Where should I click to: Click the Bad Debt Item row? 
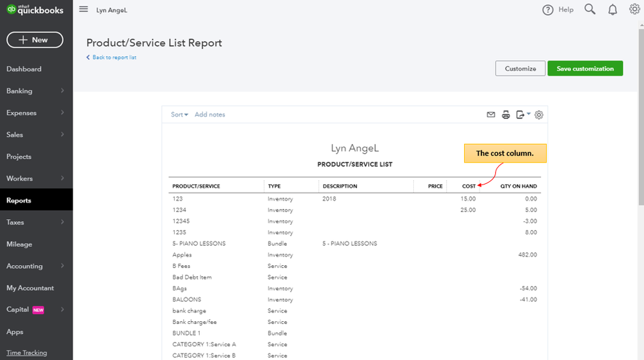[x=355, y=277]
